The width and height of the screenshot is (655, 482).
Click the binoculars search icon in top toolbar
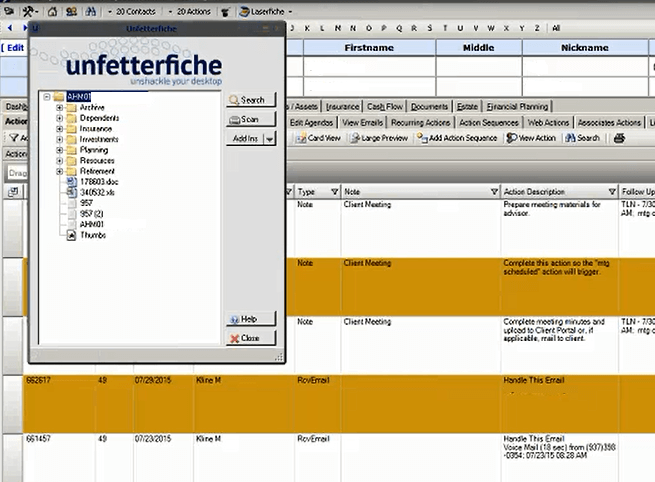pyautogui.click(x=91, y=12)
